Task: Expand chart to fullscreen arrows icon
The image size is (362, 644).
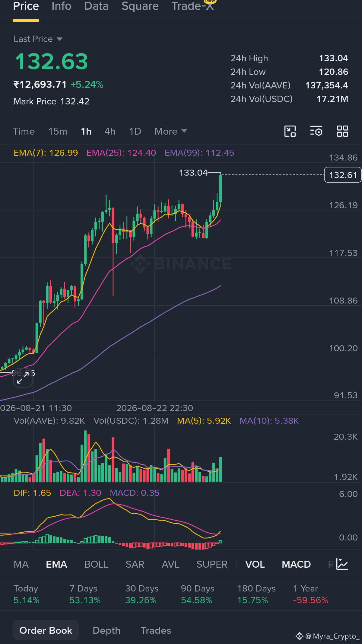Action: pyautogui.click(x=23, y=378)
